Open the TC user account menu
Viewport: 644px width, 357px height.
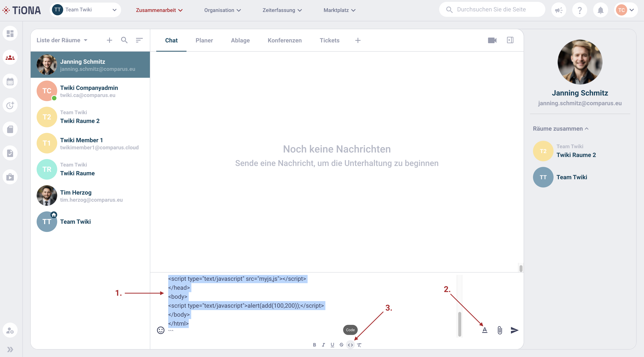pos(626,10)
